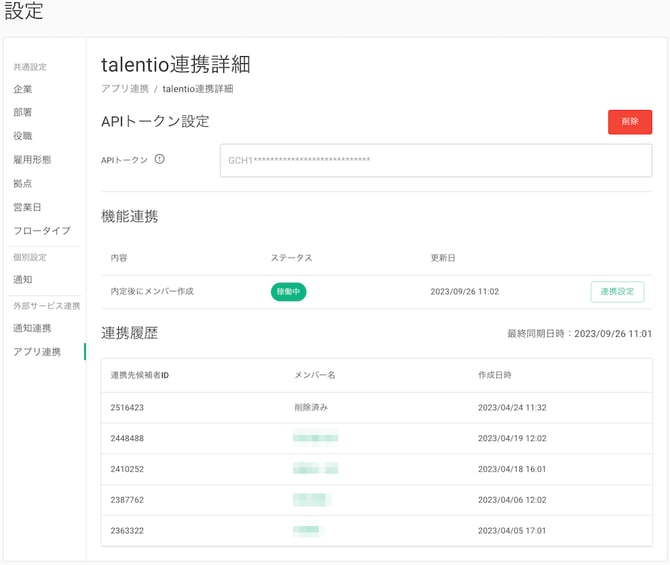Click candidate ID 2448488
This screenshot has width=670, height=565.
click(x=127, y=438)
